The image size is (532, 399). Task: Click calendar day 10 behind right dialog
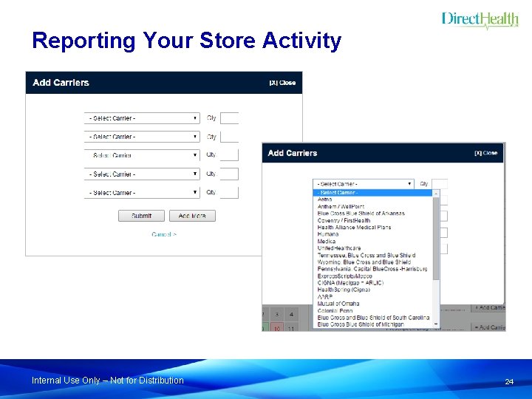[x=277, y=328]
